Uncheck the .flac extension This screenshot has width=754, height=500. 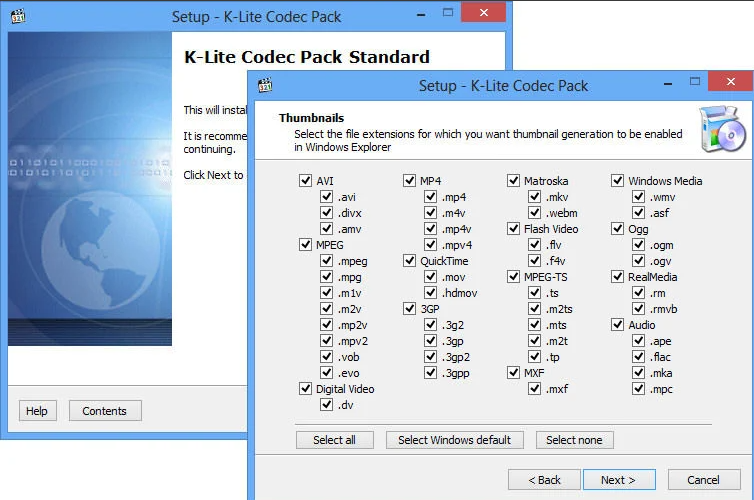coord(639,357)
